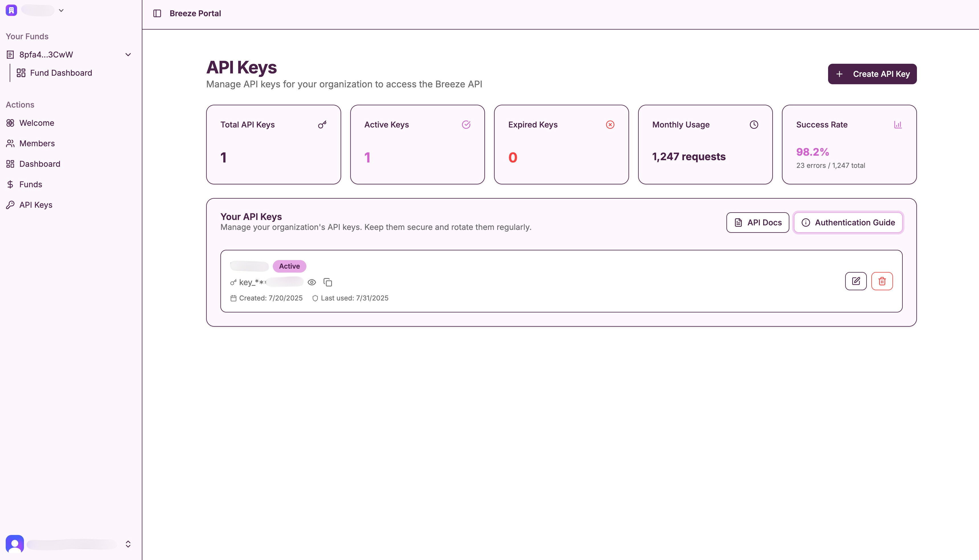
Task: Select Welcome in the Actions menu
Action: click(x=36, y=123)
